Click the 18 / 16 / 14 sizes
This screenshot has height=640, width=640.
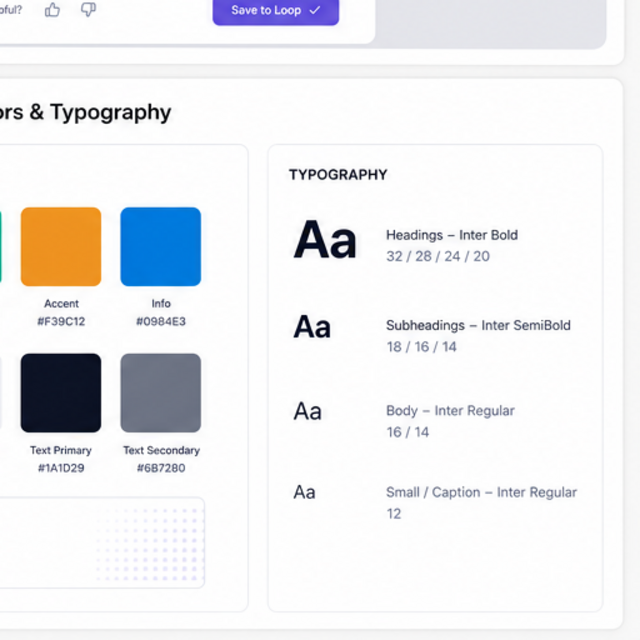(421, 347)
